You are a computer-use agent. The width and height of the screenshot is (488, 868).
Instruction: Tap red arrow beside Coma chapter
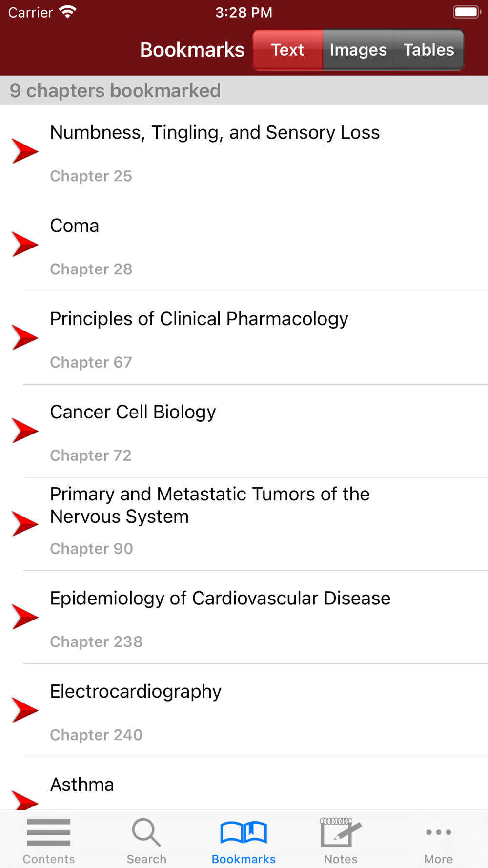pyautogui.click(x=25, y=244)
